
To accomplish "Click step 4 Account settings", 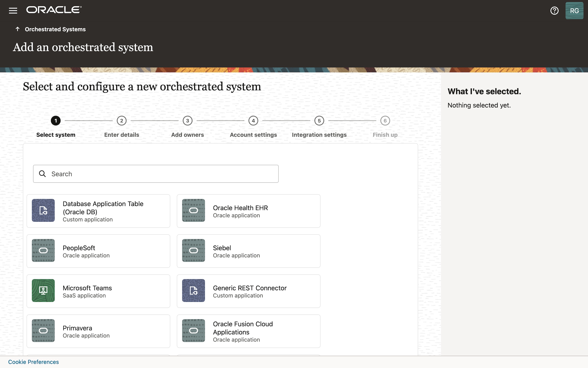I will (x=253, y=121).
